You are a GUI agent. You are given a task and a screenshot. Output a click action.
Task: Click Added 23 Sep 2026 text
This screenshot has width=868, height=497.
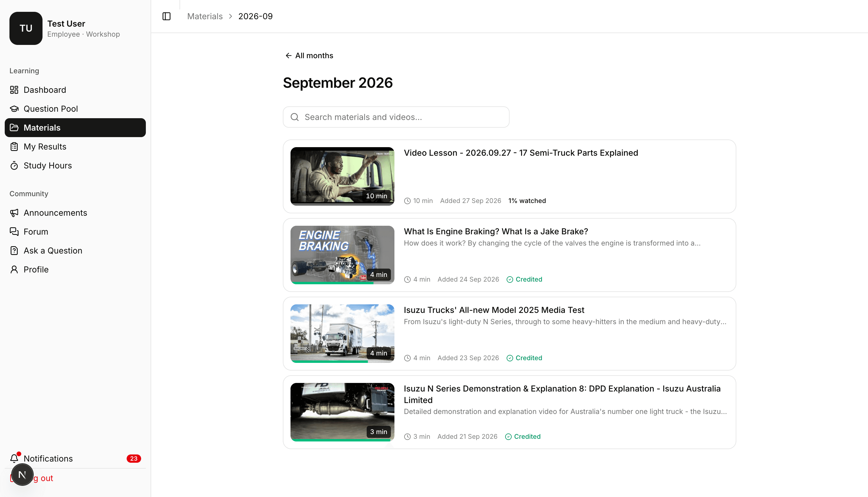pyautogui.click(x=468, y=358)
